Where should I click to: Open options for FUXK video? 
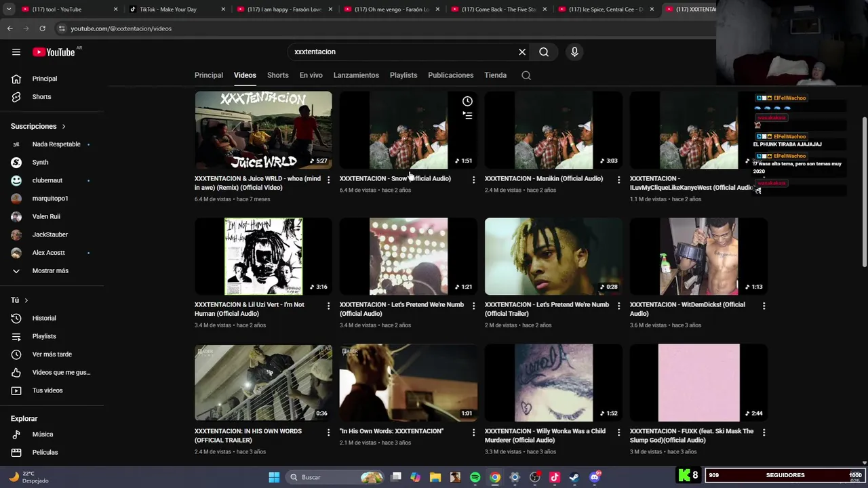764,432
